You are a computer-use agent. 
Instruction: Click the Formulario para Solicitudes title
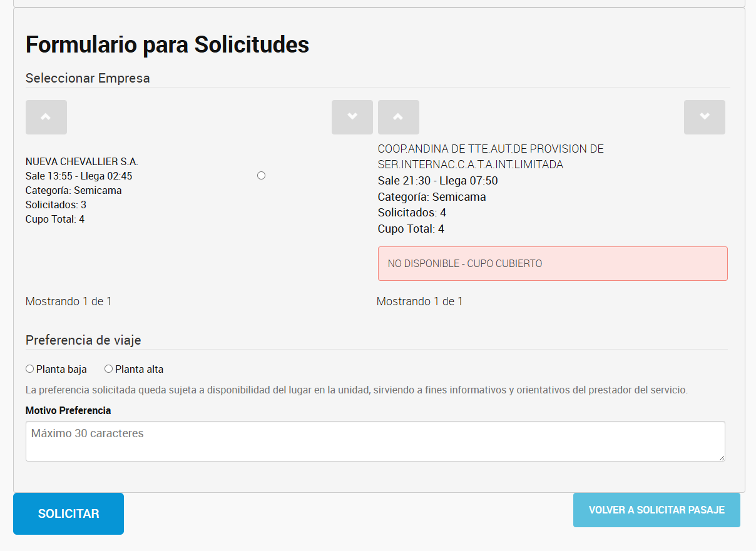coord(166,44)
